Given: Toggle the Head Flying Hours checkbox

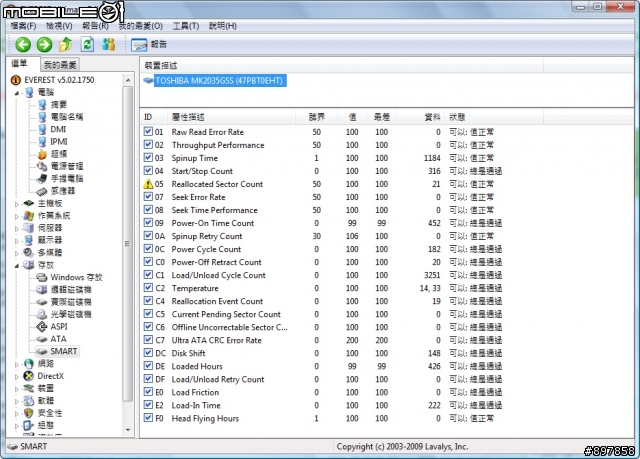Looking at the screenshot, I should (148, 418).
